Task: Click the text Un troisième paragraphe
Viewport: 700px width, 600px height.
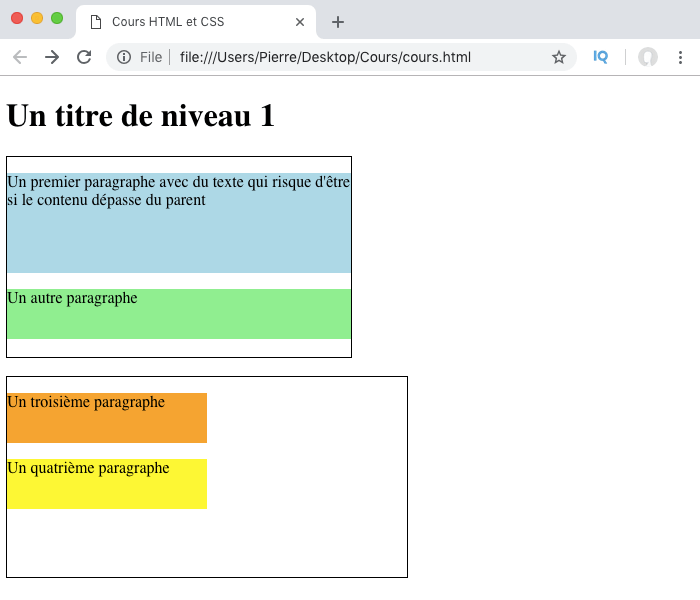Action: point(86,402)
